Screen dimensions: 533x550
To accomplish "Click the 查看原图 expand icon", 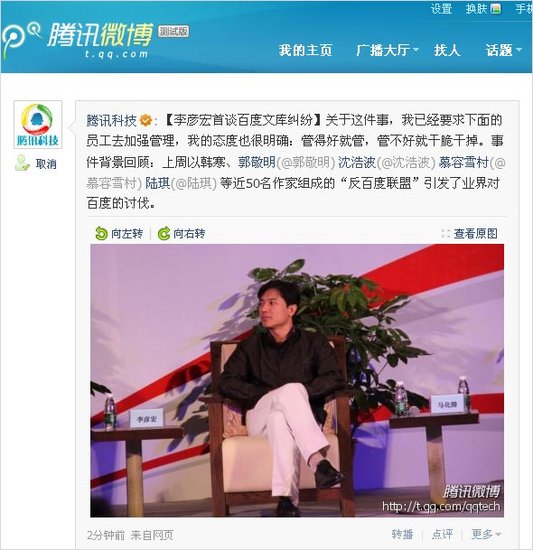I will click(445, 233).
